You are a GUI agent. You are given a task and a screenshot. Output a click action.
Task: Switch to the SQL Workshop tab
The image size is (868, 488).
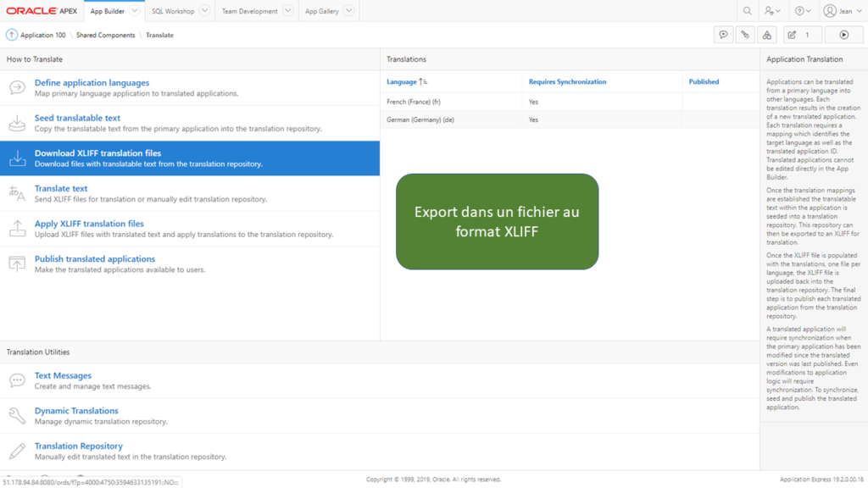point(173,11)
